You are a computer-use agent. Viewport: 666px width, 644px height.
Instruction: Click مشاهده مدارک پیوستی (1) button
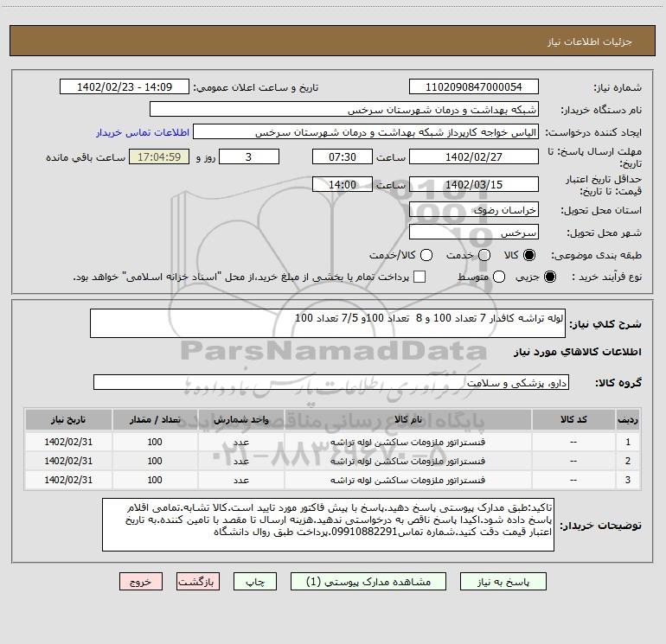(368, 582)
